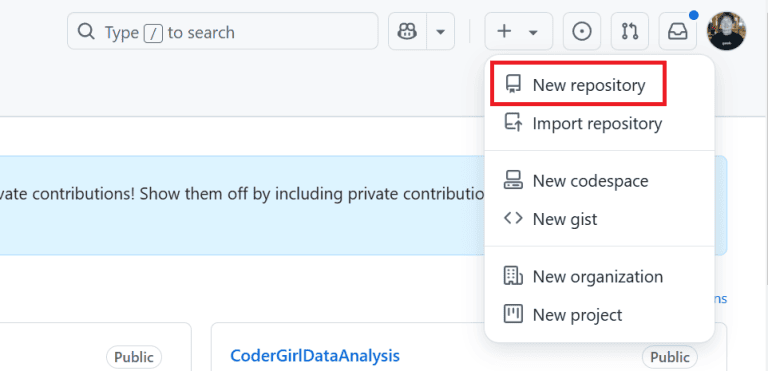Open the notifications inbox icon
Viewport: 768px width, 371px height.
tap(678, 32)
